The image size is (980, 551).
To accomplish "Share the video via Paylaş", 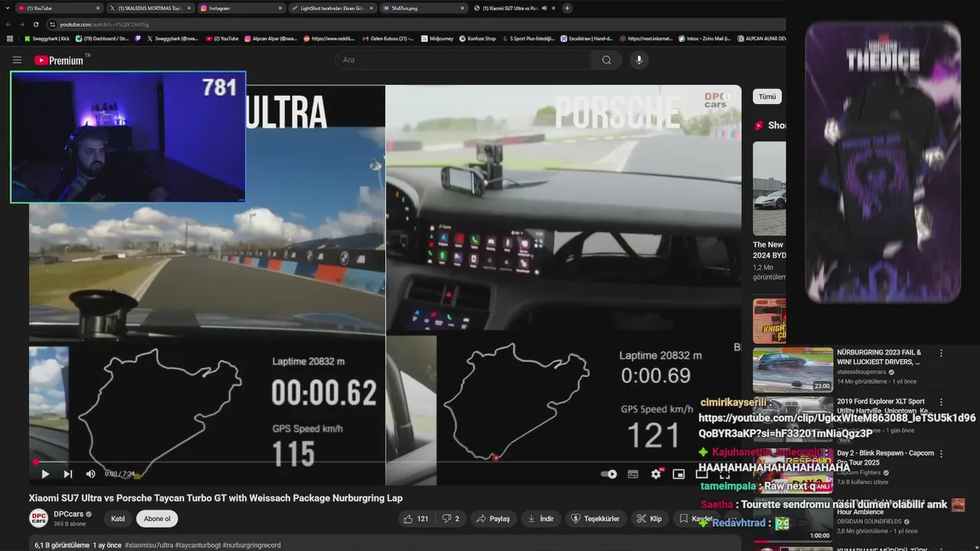I will click(x=493, y=518).
